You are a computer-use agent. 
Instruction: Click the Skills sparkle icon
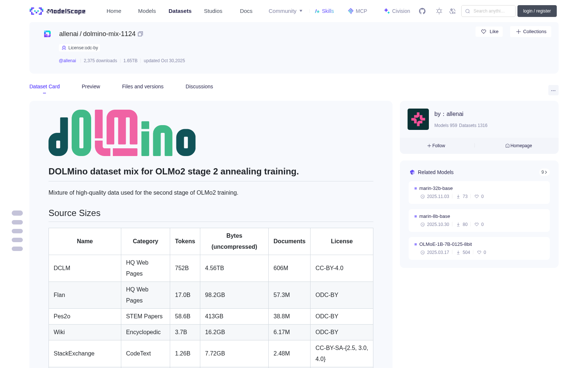(317, 11)
